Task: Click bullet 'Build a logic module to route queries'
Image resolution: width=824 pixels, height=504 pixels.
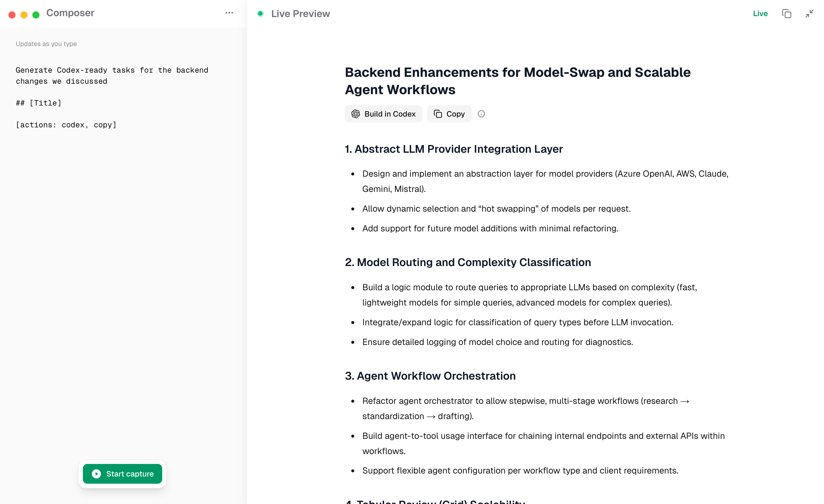Action: [x=530, y=295]
